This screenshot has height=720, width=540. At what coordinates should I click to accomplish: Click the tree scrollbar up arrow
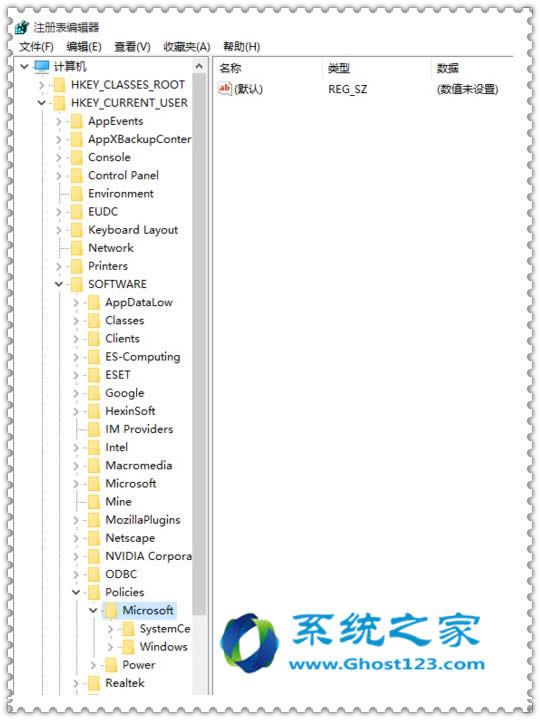tap(199, 67)
